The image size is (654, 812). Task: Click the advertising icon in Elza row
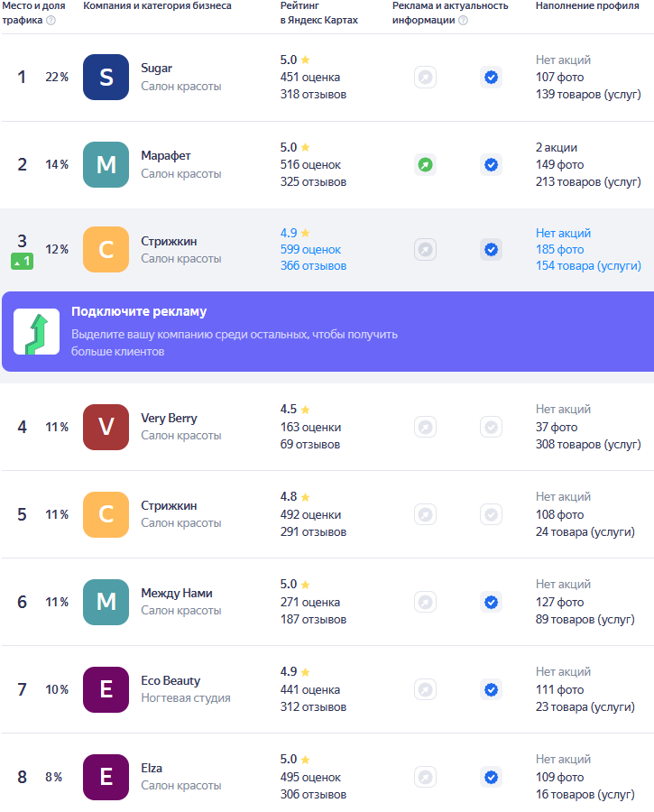[425, 777]
